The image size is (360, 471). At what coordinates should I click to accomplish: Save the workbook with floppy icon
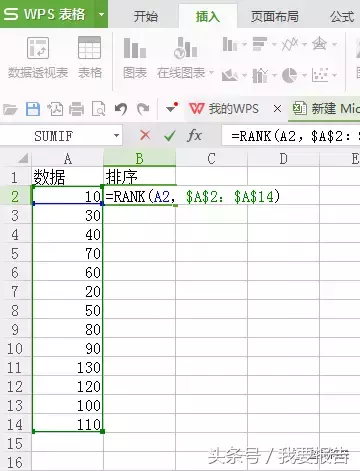33,109
